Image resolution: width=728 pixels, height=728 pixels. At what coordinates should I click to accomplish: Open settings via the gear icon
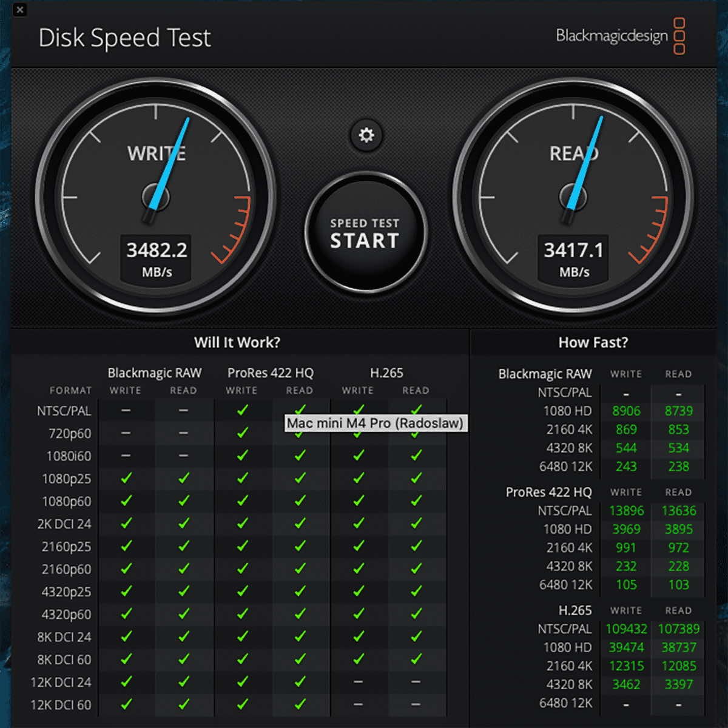coord(366,135)
